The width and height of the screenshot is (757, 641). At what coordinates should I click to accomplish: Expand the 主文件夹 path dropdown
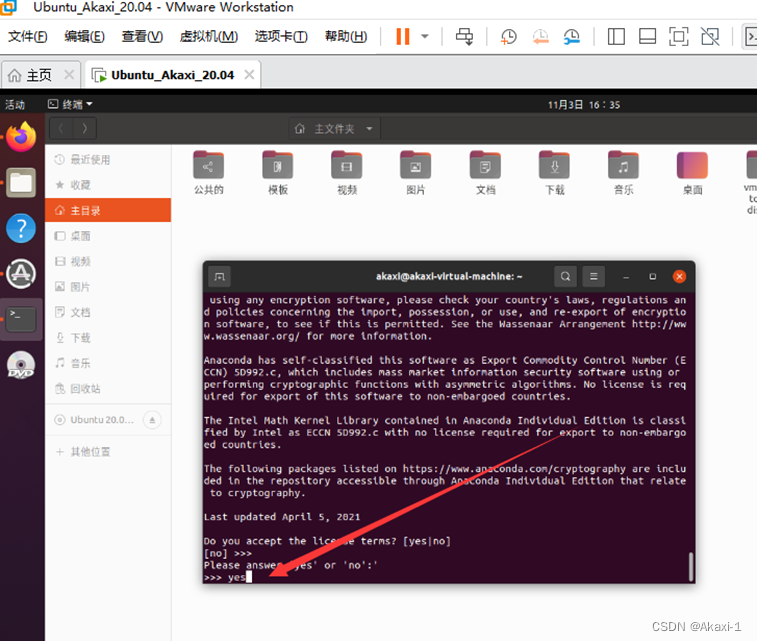369,129
